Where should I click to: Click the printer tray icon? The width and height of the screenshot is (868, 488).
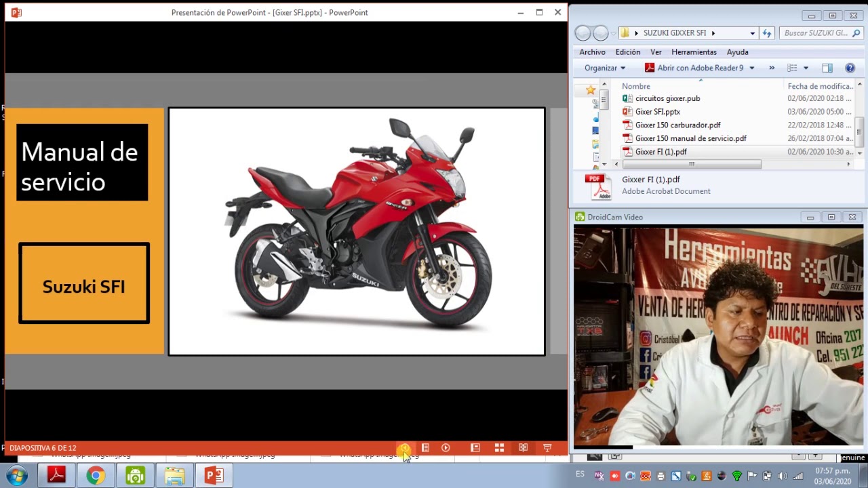(660, 476)
